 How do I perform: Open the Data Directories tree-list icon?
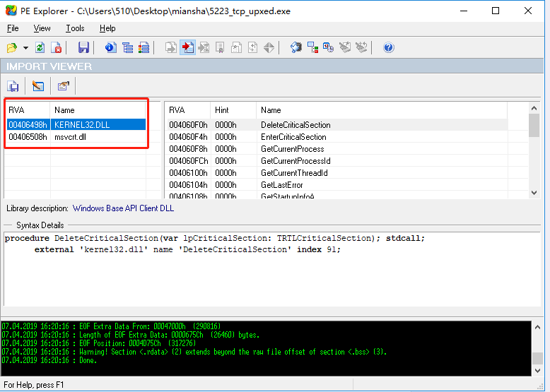pos(127,47)
